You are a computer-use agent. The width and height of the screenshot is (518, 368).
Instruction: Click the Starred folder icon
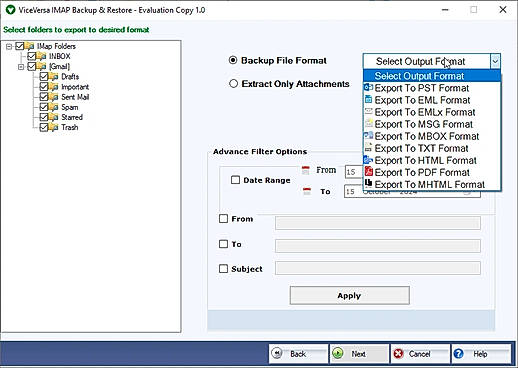[54, 117]
